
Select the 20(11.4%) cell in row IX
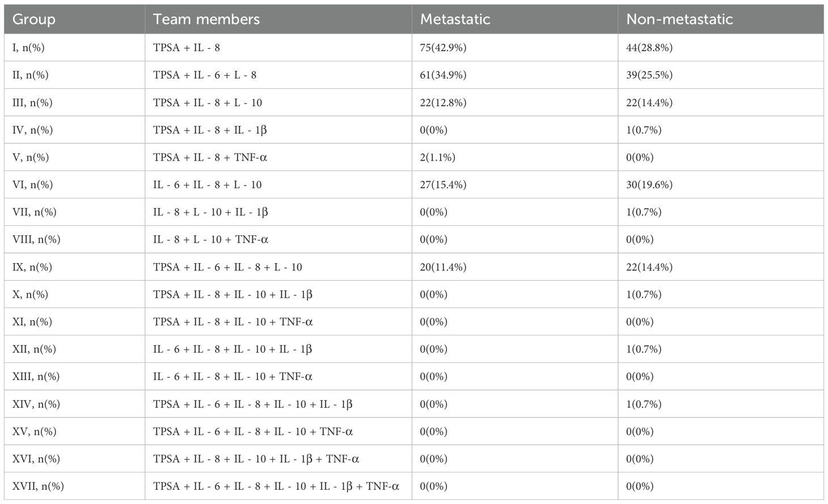coord(443,267)
